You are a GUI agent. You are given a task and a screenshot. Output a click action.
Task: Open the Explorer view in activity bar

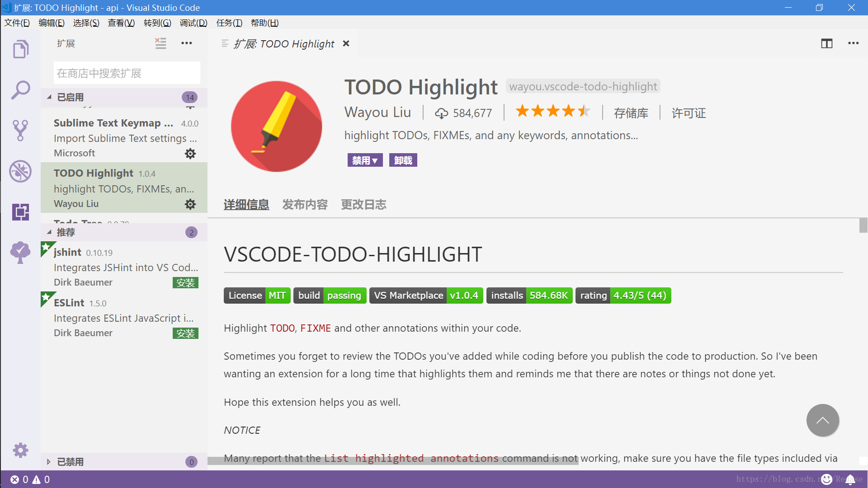click(x=20, y=49)
